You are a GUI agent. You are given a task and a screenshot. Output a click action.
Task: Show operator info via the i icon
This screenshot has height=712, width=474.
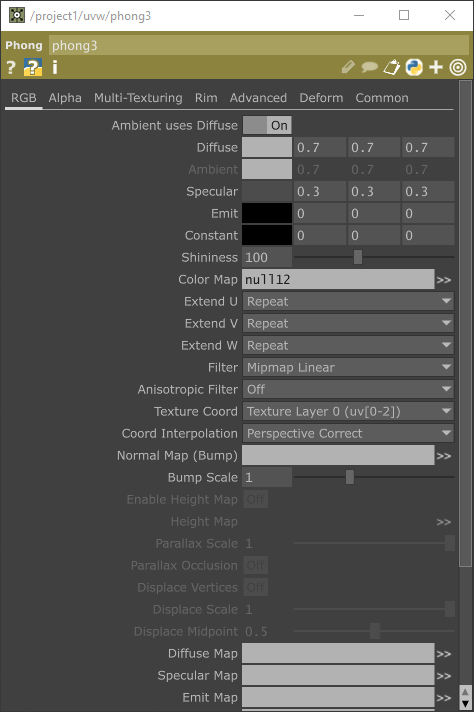point(55,68)
